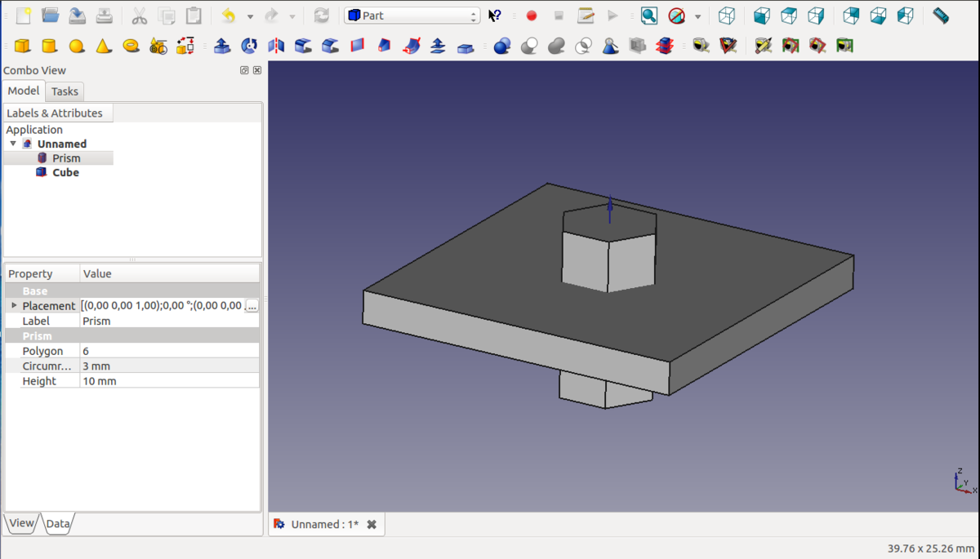Expand the Placement property row
This screenshot has width=980, height=559.
14,305
